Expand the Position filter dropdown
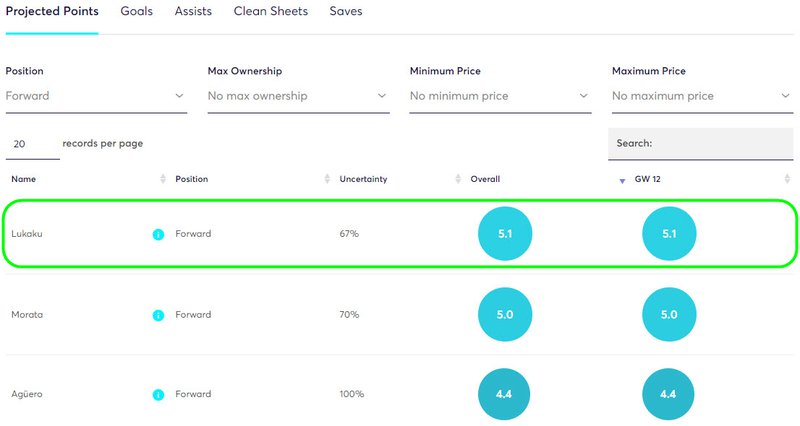This screenshot has width=800, height=426. coord(96,96)
